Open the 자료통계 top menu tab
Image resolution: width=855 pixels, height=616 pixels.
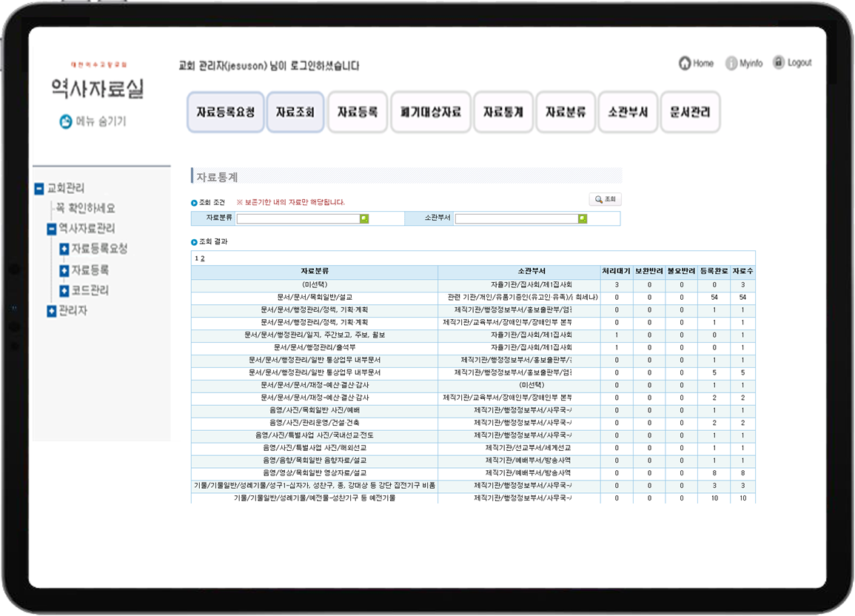[503, 113]
